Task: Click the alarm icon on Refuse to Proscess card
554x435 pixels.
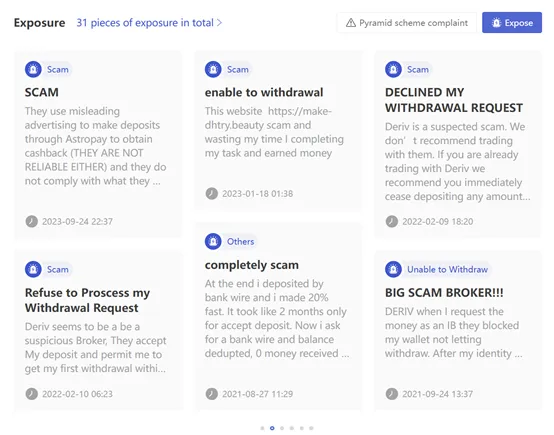Action: point(33,269)
